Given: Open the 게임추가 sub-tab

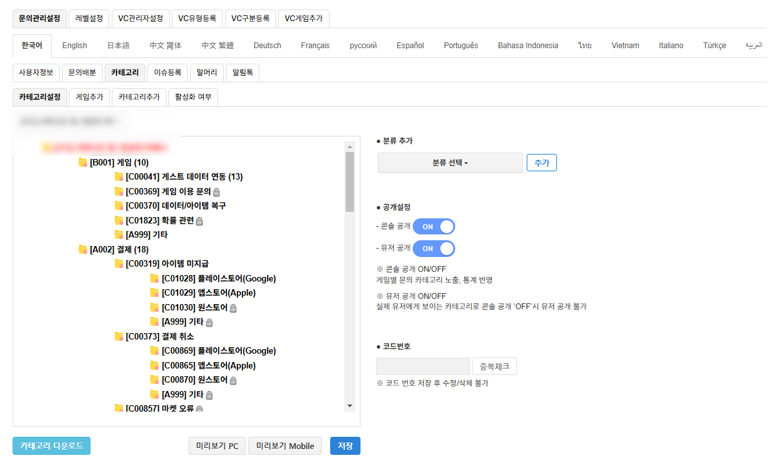Looking at the screenshot, I should coord(89,97).
